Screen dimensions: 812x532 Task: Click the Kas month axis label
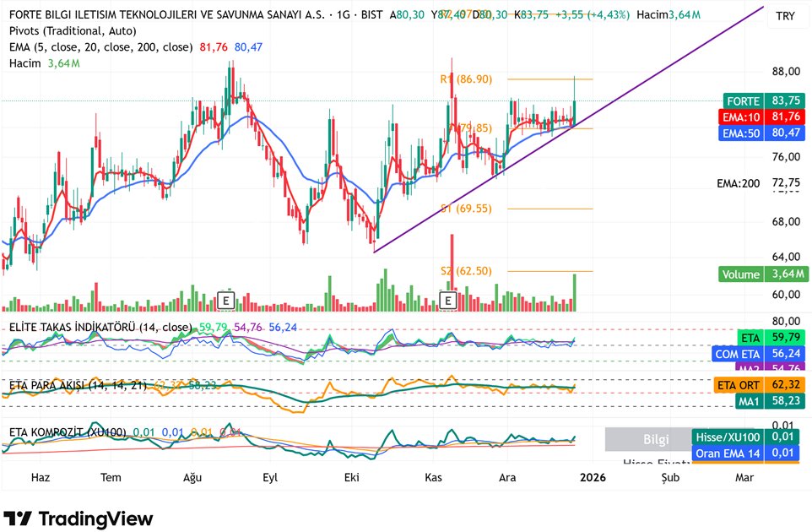(434, 478)
